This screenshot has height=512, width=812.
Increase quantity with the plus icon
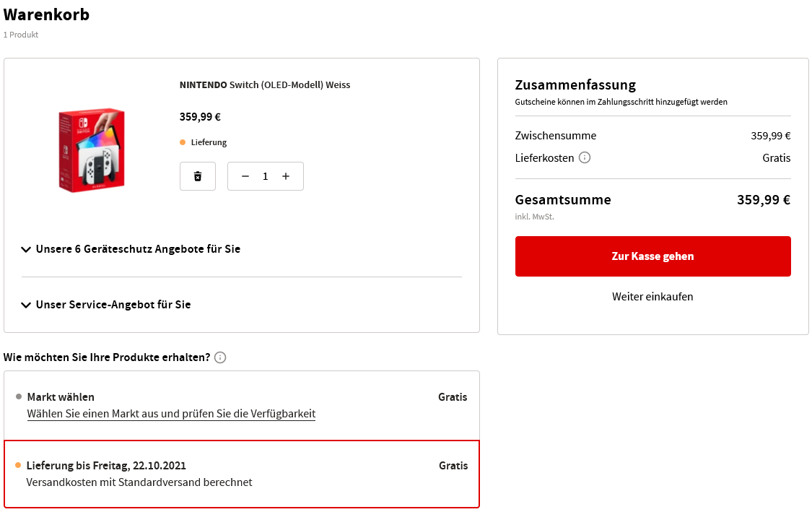[286, 176]
